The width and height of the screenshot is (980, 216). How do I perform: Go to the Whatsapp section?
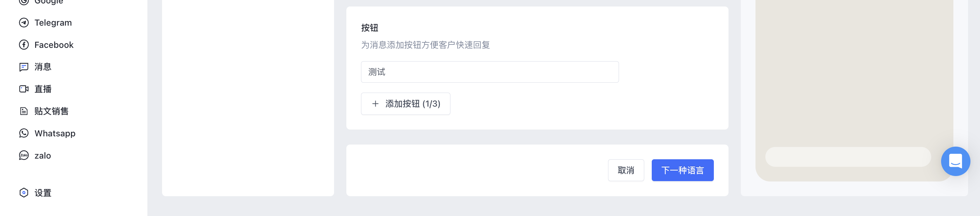[55, 133]
